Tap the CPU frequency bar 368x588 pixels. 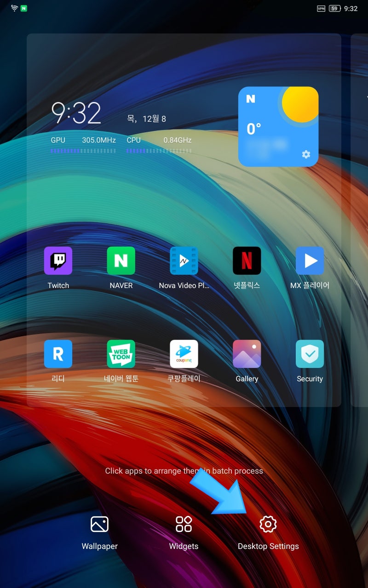[x=159, y=151]
